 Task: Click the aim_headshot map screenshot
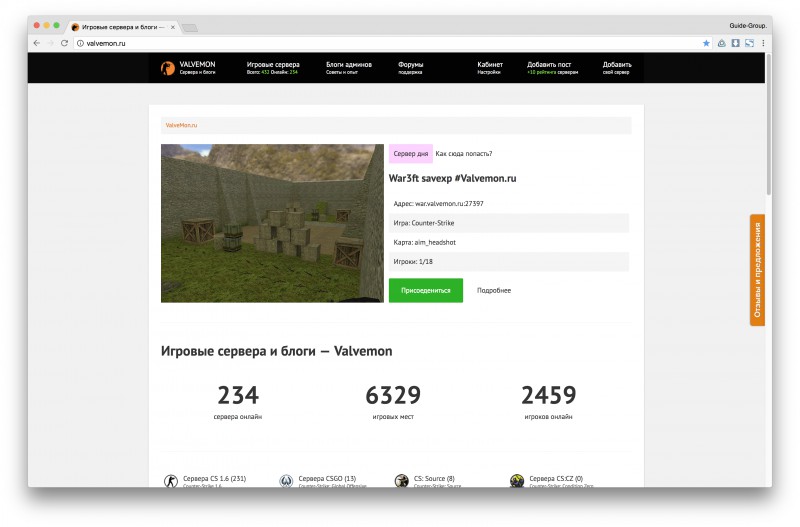pyautogui.click(x=272, y=223)
